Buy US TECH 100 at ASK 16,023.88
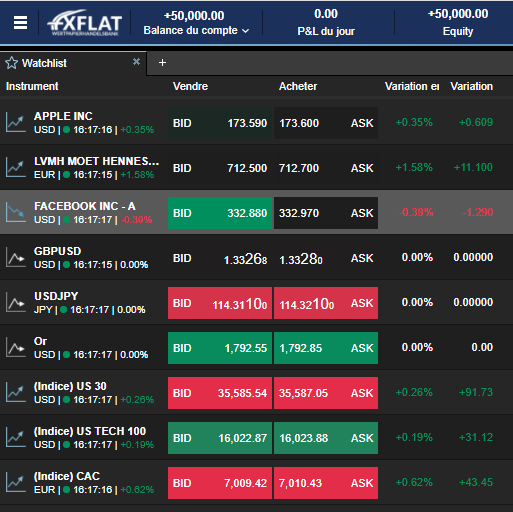Screen dimensions: 513x512 pos(326,438)
